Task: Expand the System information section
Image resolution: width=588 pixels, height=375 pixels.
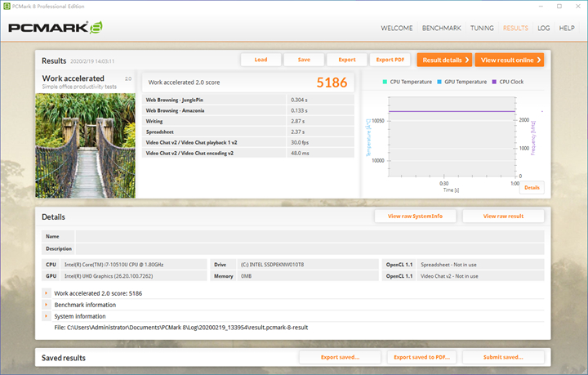Action: click(46, 316)
